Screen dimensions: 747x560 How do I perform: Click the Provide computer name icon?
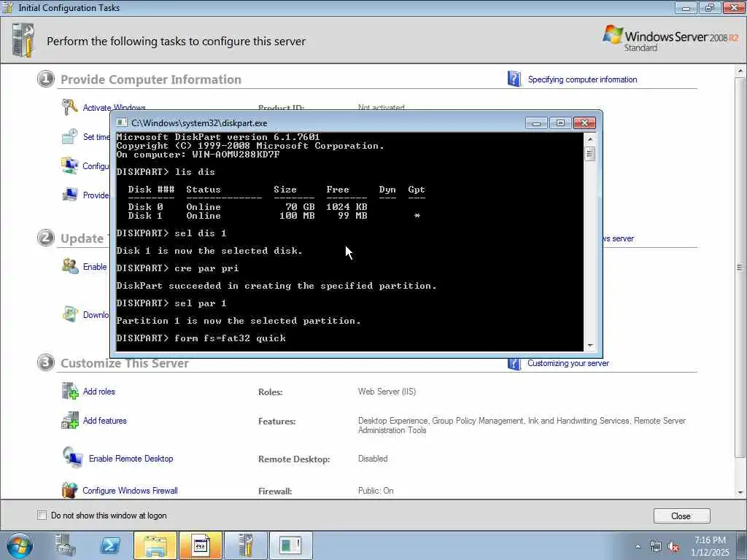[x=69, y=194]
